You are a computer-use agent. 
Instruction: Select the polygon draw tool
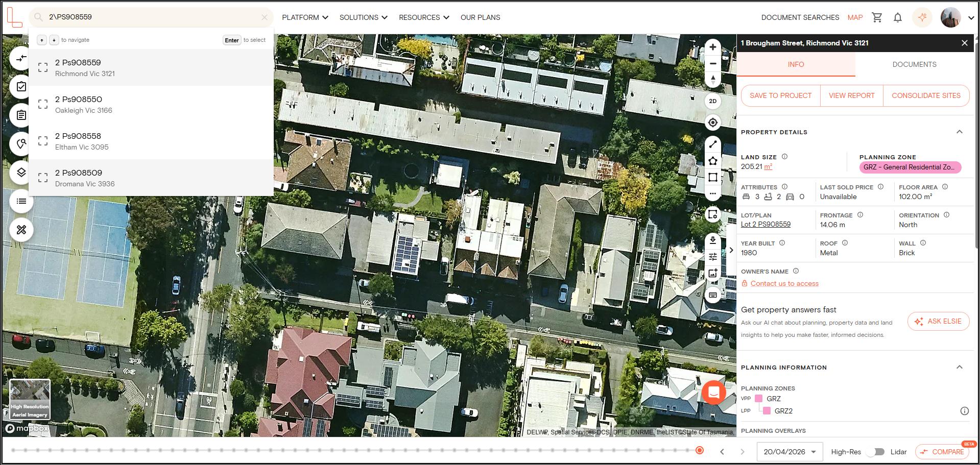(713, 161)
